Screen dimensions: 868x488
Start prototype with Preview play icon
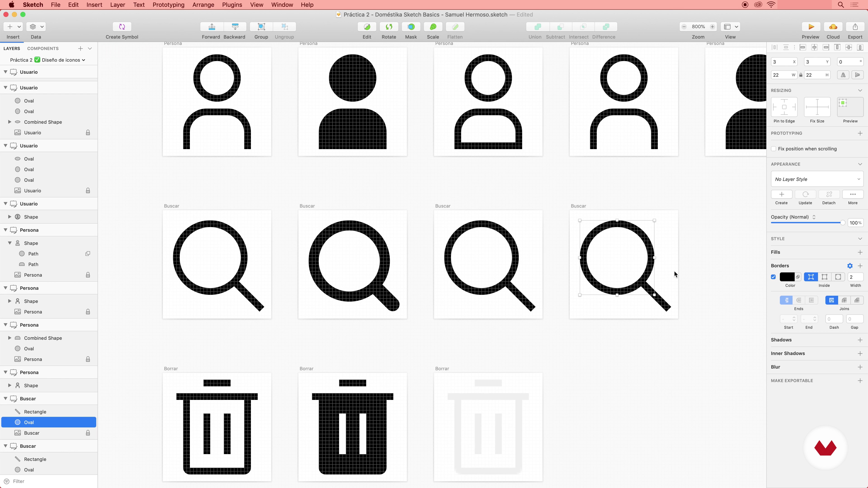[x=811, y=27]
